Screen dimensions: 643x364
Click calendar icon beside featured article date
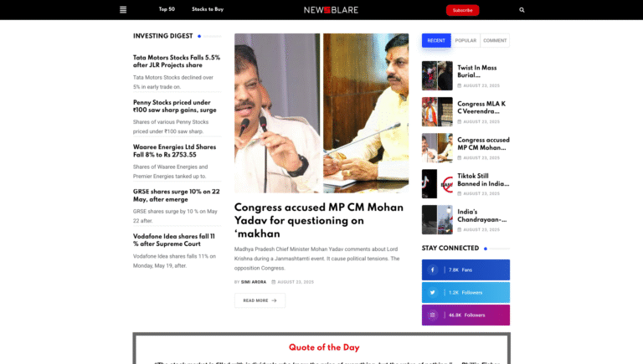[274, 282]
